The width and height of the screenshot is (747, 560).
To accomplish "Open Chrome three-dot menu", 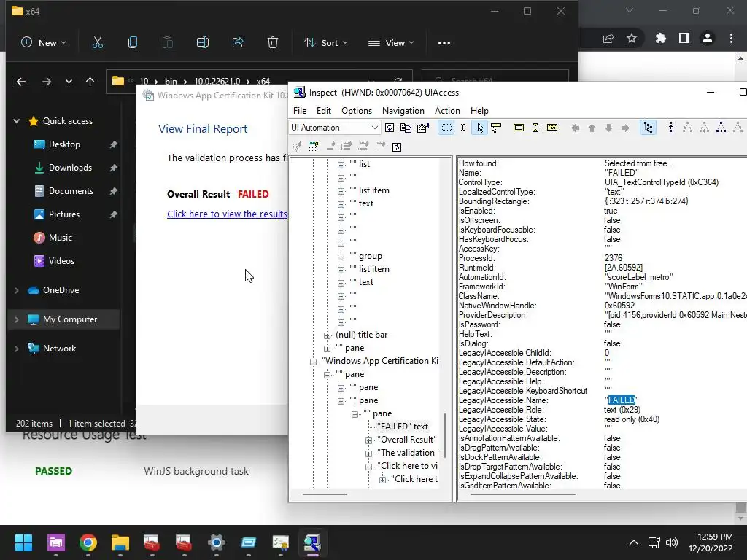I will coord(731,38).
